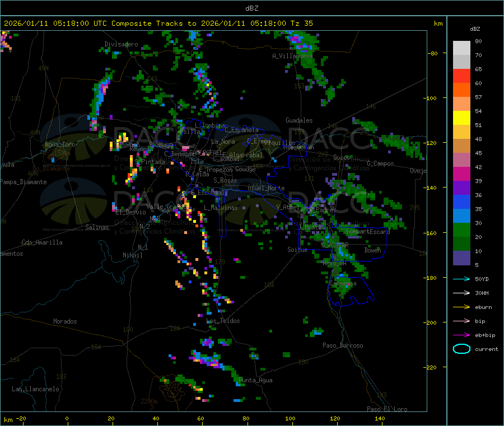Click the Lag.Llancanelo place label
Viewport: 504px width, 426px height.
[x=35, y=389]
